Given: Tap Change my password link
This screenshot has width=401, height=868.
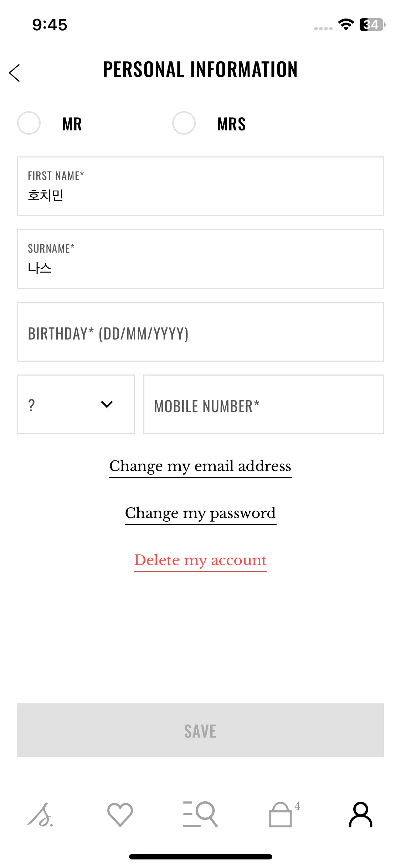Looking at the screenshot, I should [x=200, y=513].
